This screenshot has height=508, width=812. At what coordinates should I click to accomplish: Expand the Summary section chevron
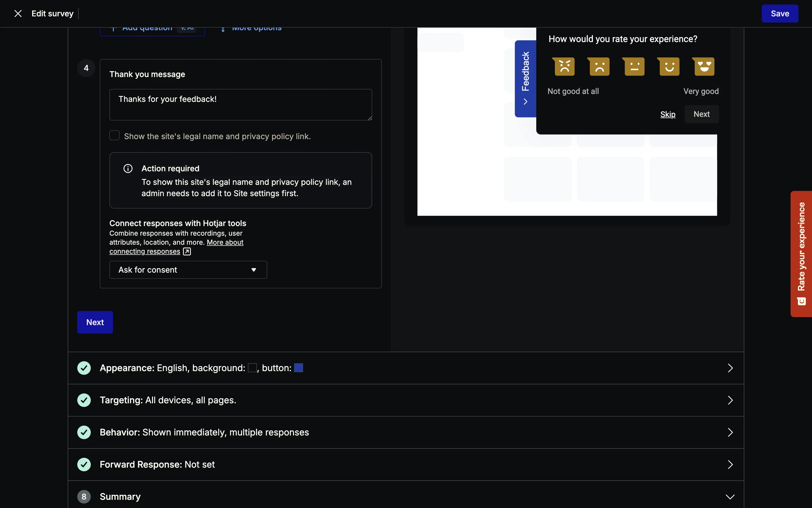coord(730,497)
